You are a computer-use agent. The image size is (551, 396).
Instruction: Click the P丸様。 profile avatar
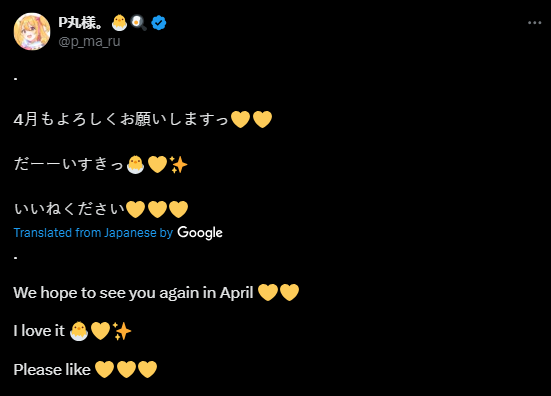[x=32, y=32]
